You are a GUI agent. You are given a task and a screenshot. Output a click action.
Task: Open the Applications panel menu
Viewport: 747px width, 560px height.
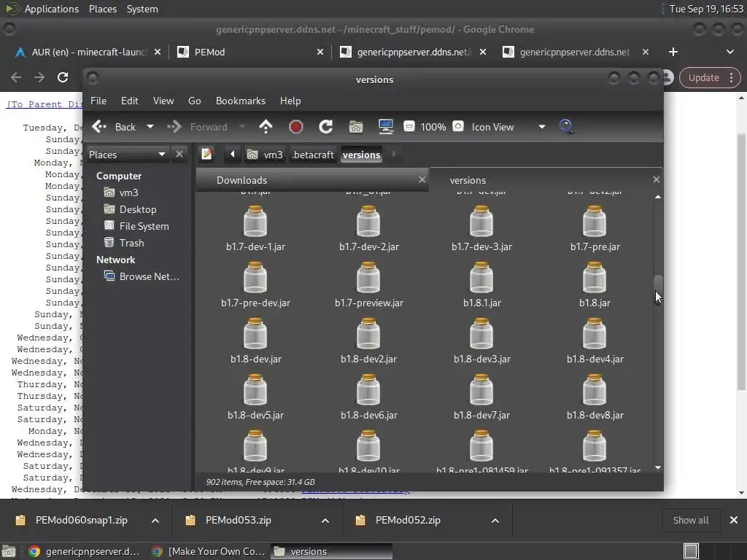(x=52, y=9)
